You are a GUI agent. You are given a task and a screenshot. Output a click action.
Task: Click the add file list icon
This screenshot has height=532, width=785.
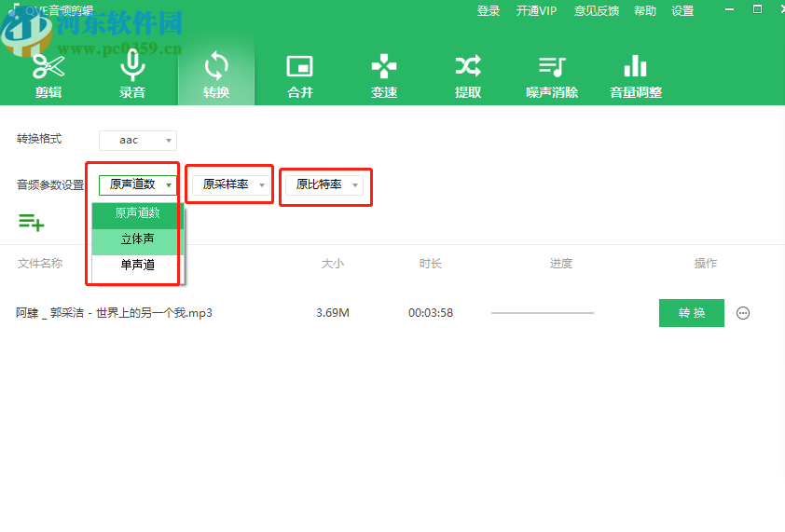[x=31, y=222]
